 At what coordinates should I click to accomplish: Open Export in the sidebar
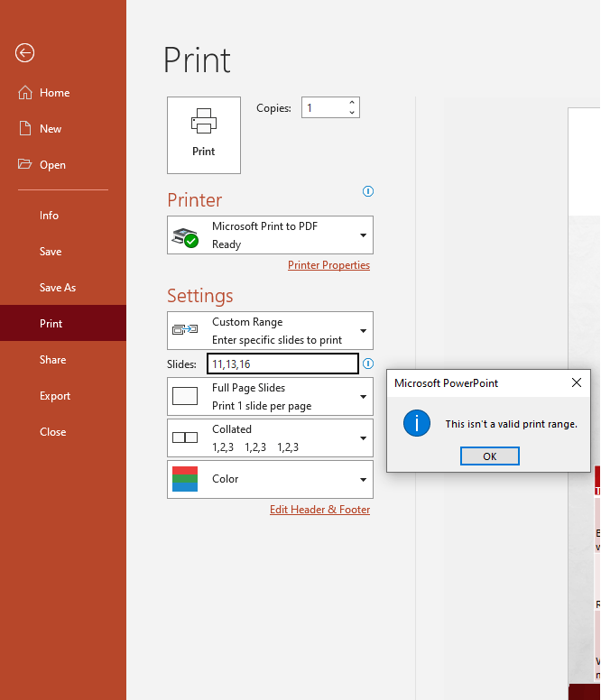[63, 395]
